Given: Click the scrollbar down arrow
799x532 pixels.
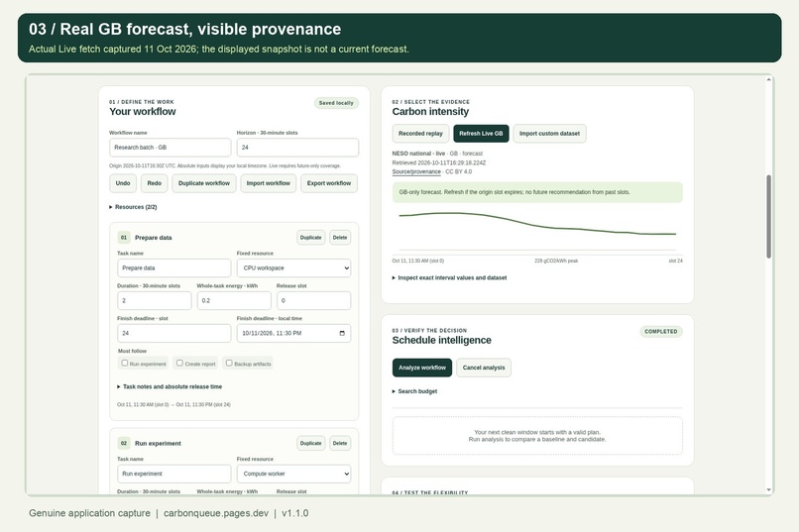Looking at the screenshot, I should [768, 490].
